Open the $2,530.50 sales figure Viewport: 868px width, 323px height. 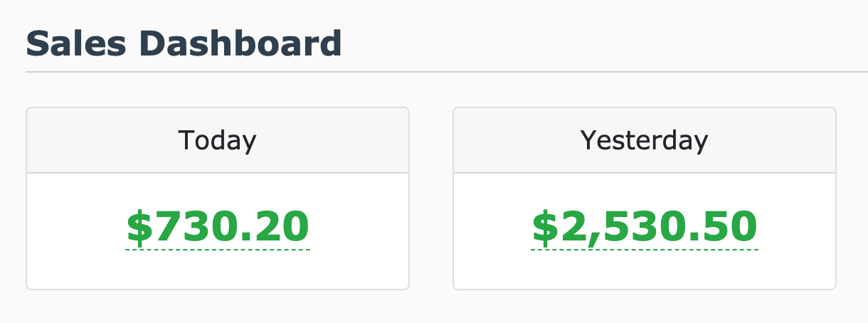[x=645, y=227]
